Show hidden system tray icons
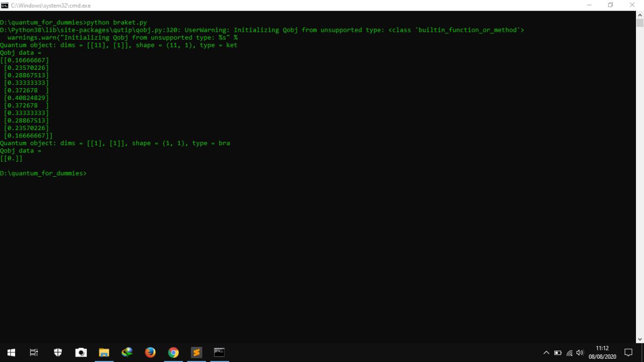Screen dimensions: 644x362 tap(546, 353)
